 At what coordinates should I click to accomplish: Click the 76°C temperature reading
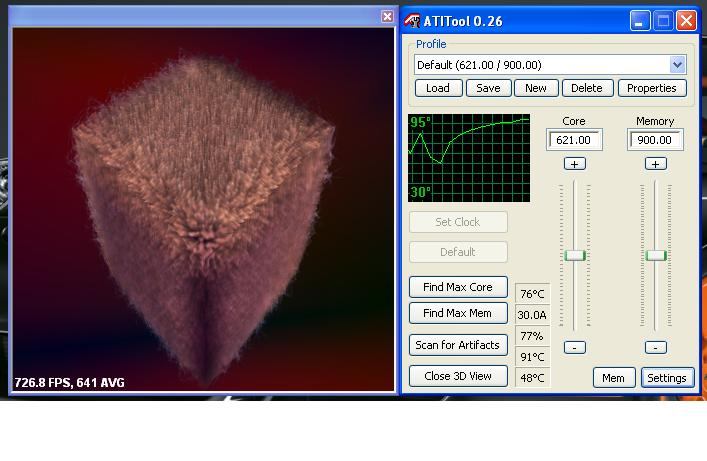click(x=533, y=294)
